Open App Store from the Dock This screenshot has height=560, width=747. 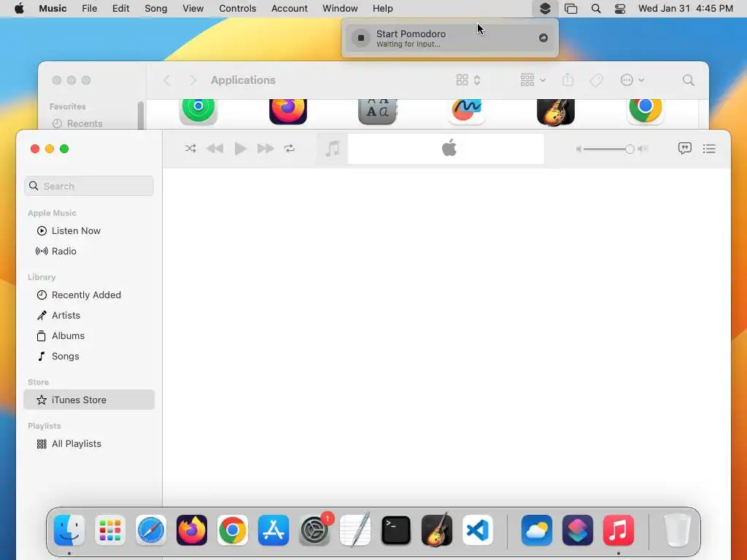[274, 530]
